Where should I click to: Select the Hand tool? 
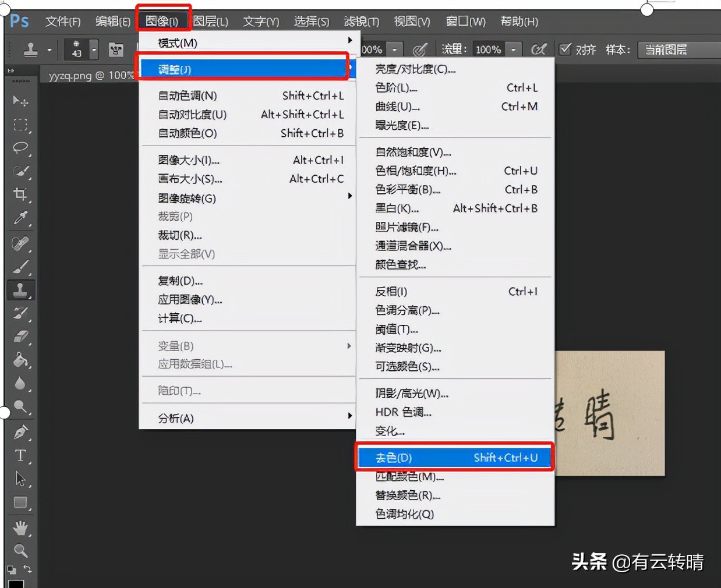click(20, 527)
